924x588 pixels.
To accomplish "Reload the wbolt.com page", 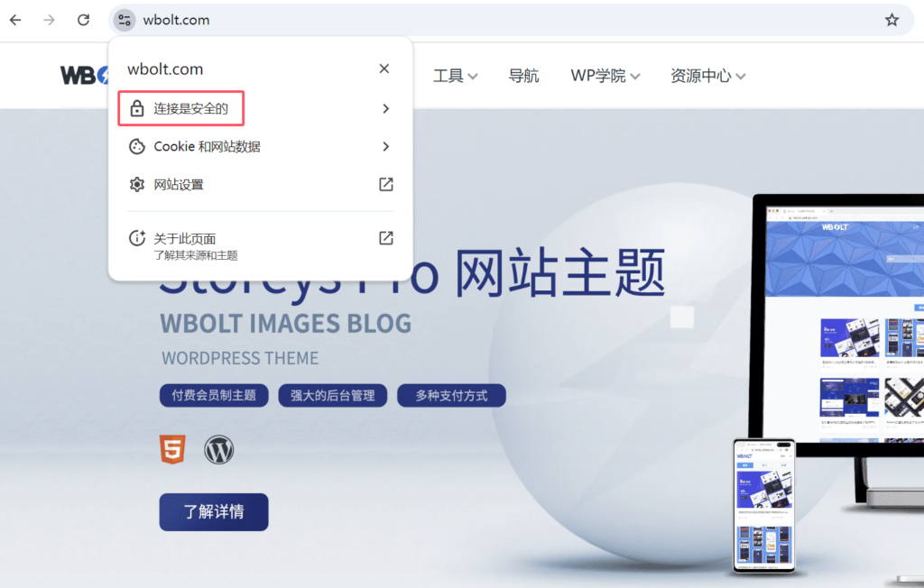I will pyautogui.click(x=83, y=20).
